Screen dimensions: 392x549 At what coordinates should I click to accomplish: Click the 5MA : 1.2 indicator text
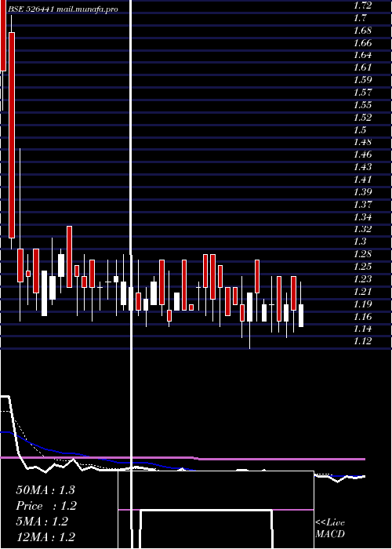(x=42, y=522)
